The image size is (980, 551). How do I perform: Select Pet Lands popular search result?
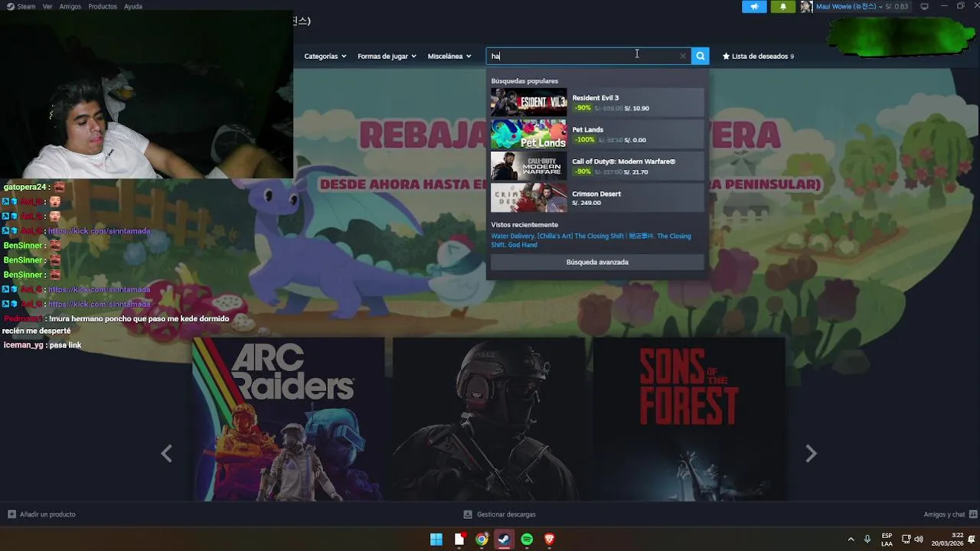[x=597, y=135]
